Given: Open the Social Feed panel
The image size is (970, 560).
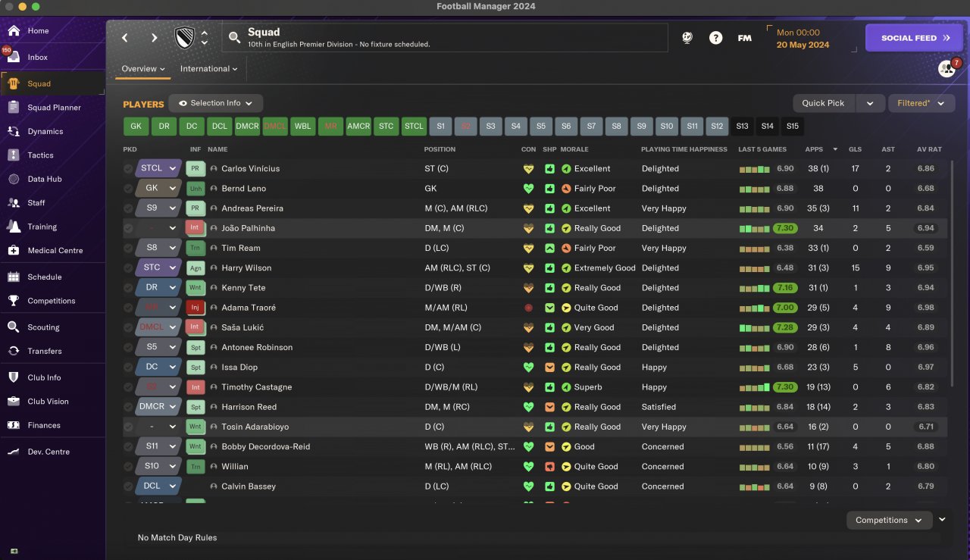Looking at the screenshot, I should tap(915, 38).
